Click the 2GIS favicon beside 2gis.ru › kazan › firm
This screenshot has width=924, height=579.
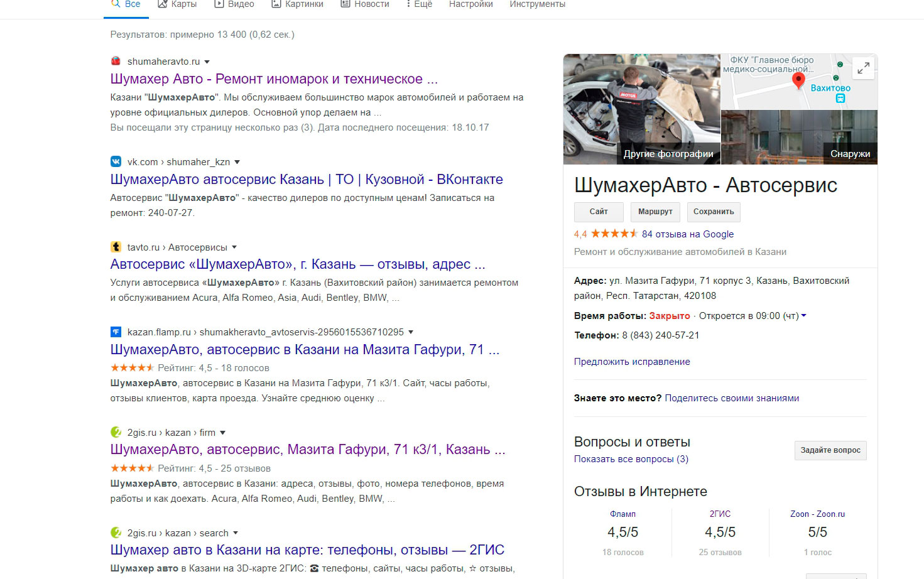point(116,432)
